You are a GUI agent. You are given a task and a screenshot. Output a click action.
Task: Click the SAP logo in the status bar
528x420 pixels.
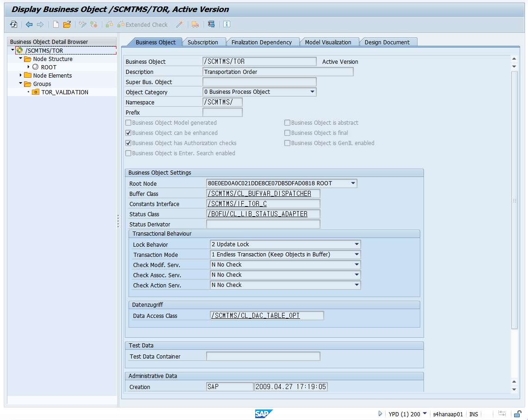tap(264, 414)
